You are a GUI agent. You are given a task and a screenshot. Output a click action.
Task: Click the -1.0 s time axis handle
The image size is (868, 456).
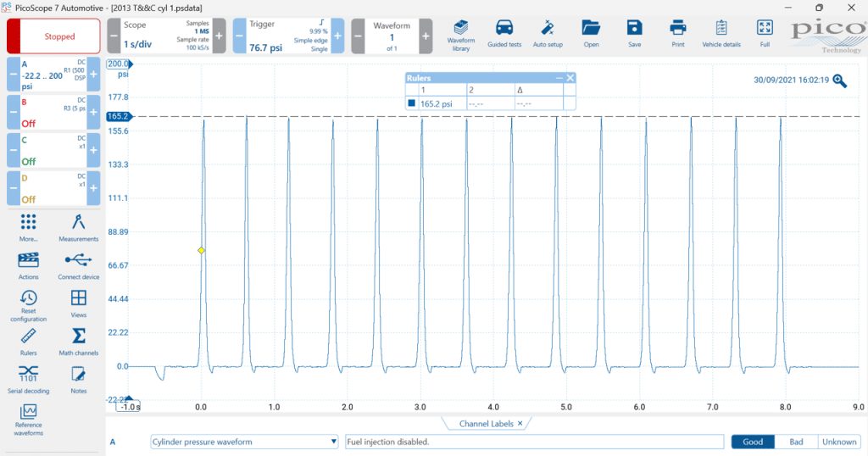[x=129, y=406]
